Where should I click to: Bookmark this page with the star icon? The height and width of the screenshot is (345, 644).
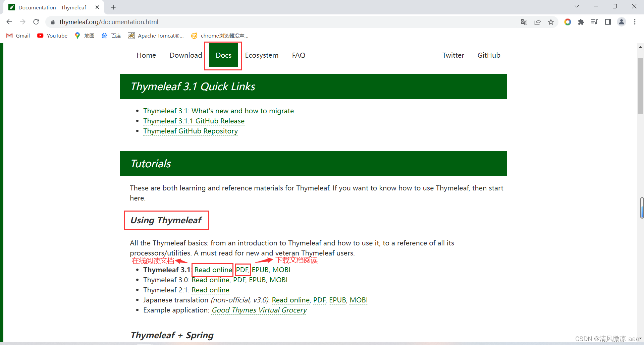pyautogui.click(x=551, y=22)
